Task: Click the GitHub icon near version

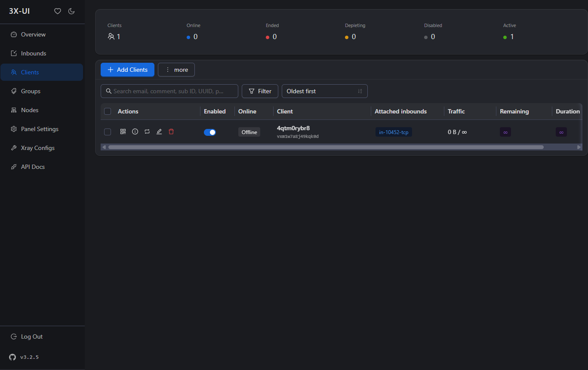Action: coord(12,357)
